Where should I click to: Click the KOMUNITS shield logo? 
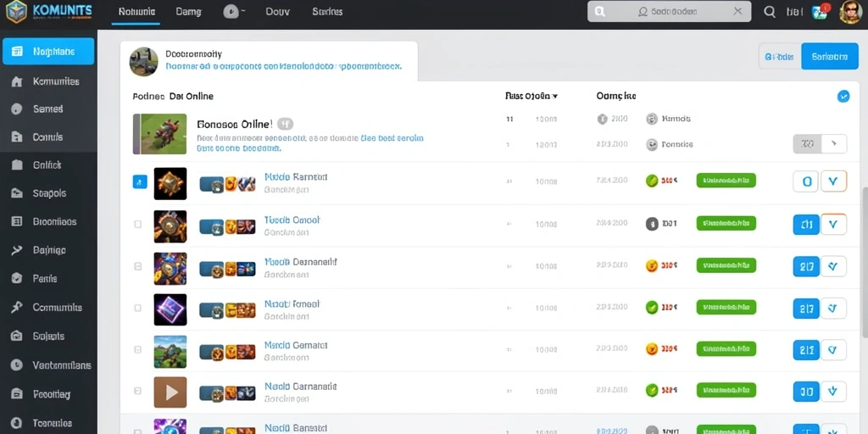[16, 12]
